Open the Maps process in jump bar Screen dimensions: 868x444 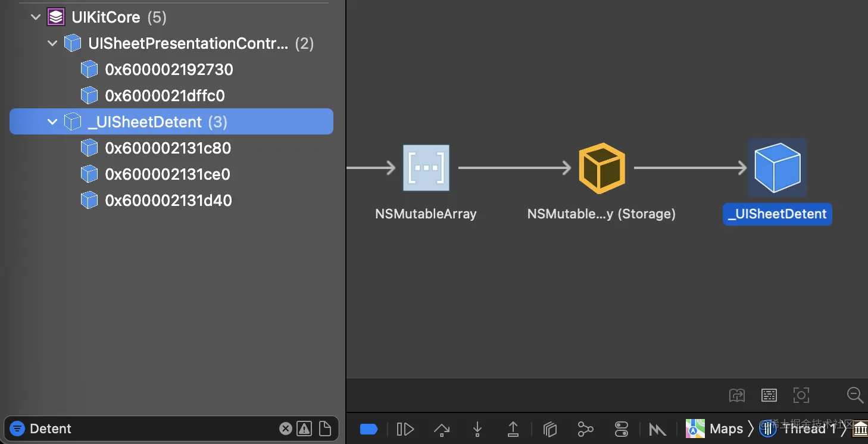point(714,429)
